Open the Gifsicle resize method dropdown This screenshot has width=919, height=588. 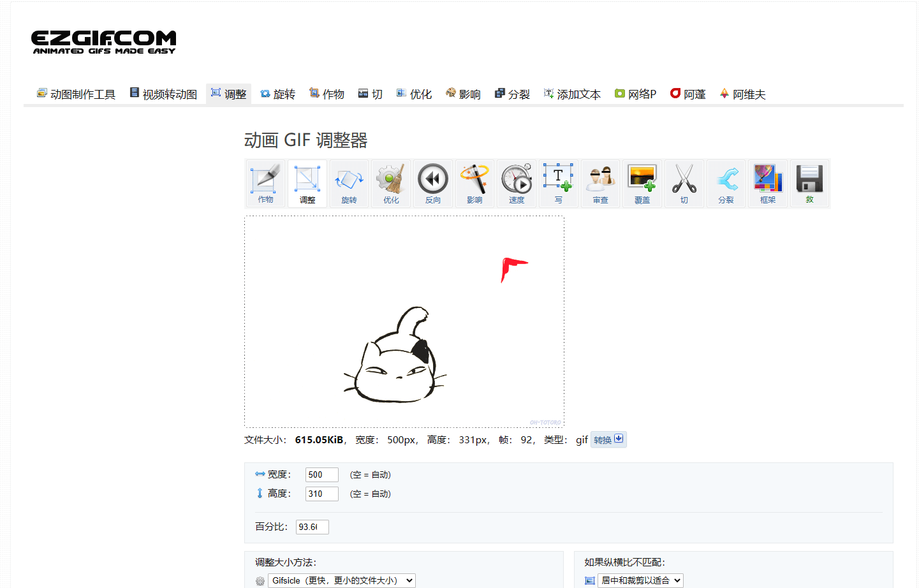[342, 580]
